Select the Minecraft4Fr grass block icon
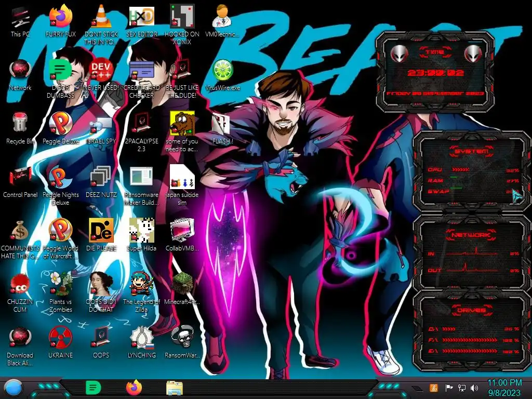The width and height of the screenshot is (532, 399). point(182,284)
